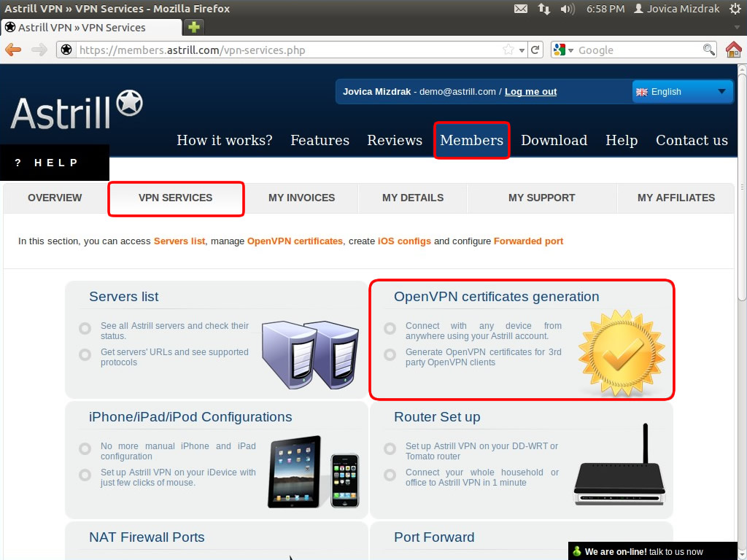The image size is (747, 560).
Task: Bookmark this page with star icon
Action: 508,50
